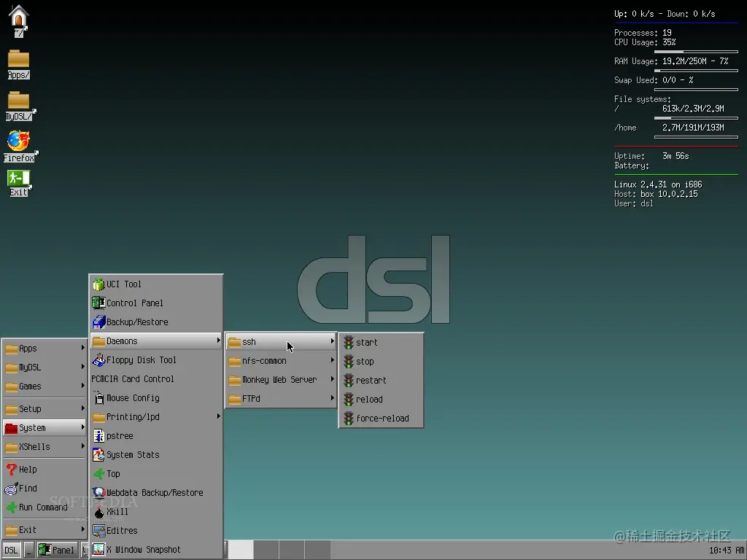The width and height of the screenshot is (747, 560).
Task: Switch to the fourth workspace in pager
Action: click(x=318, y=550)
